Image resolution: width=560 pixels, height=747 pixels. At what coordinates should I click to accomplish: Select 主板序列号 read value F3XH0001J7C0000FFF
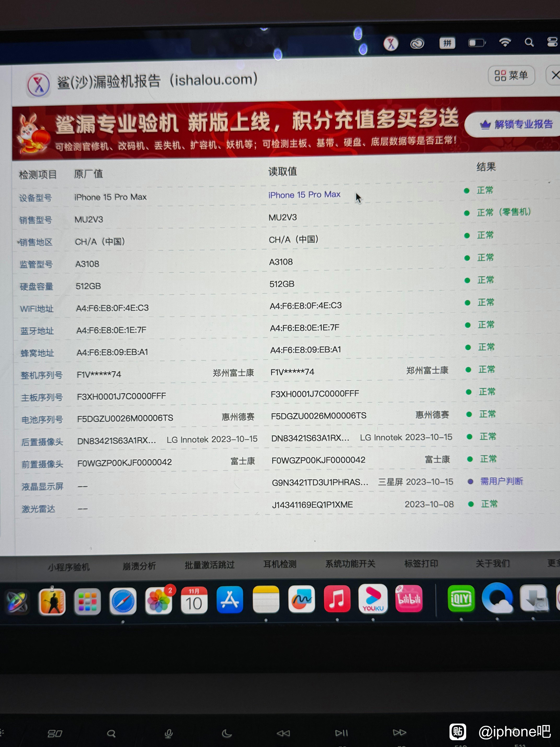[315, 394]
